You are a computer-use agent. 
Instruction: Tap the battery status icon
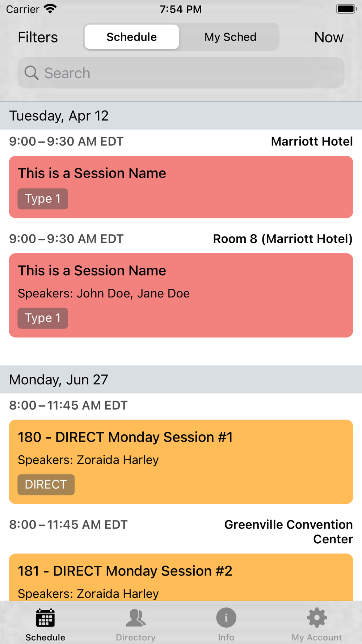[346, 9]
